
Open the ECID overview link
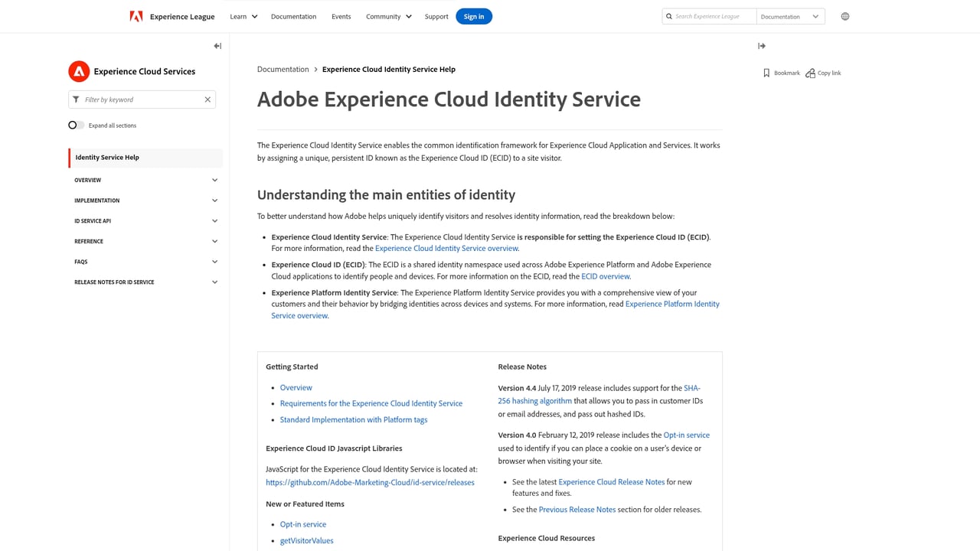coord(605,276)
